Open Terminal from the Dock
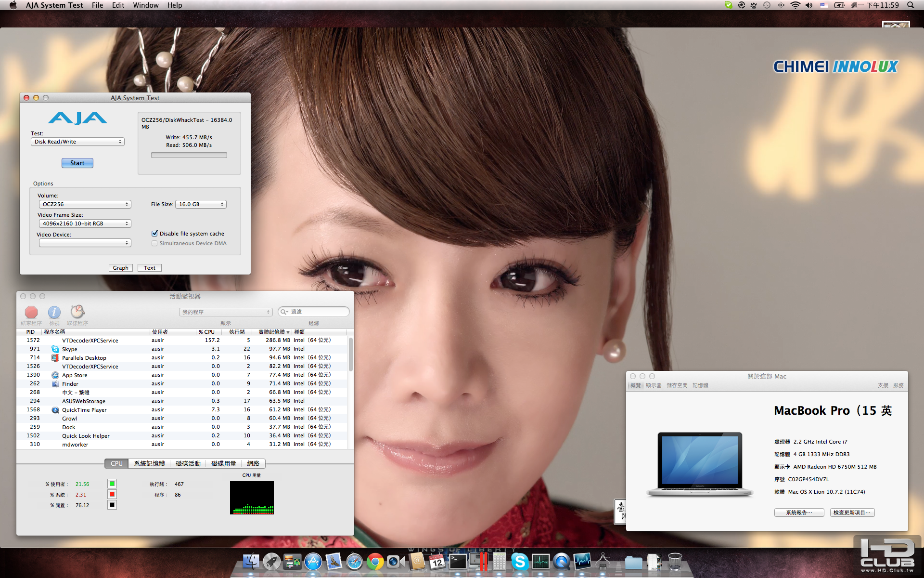 pos(458,562)
